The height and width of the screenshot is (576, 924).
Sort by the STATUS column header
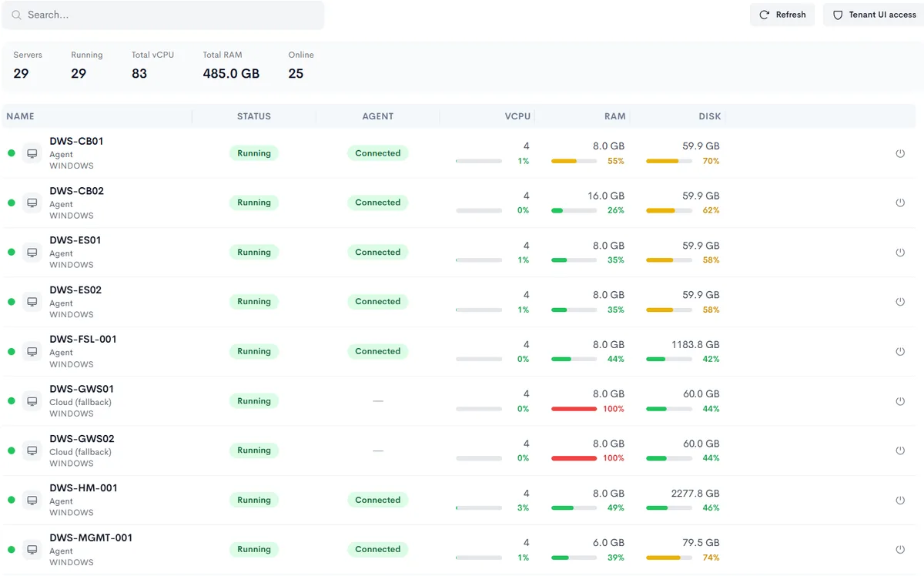tap(254, 116)
